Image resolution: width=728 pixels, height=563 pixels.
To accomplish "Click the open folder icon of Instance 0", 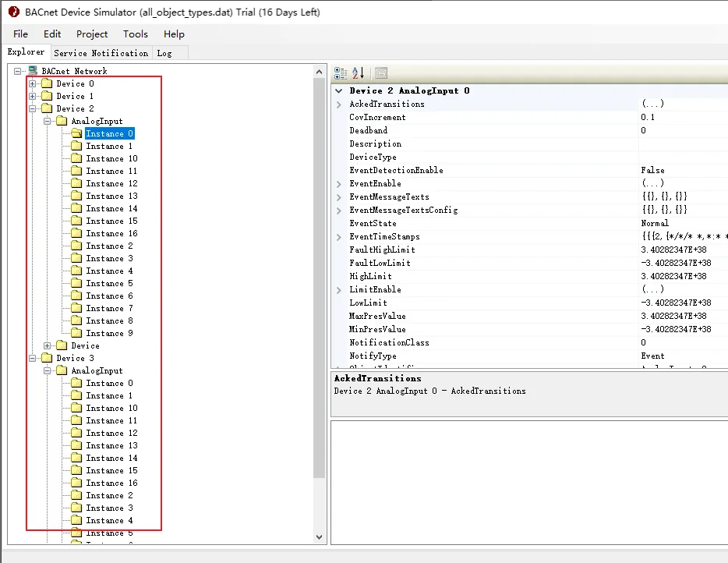I will click(76, 133).
